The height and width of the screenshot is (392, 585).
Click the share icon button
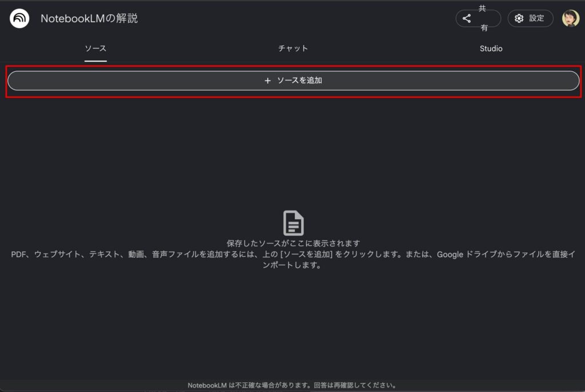tap(478, 18)
